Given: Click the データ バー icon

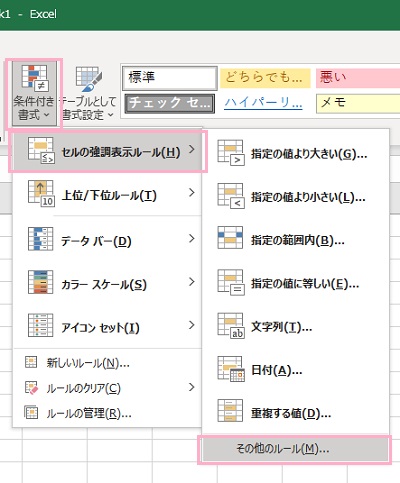Looking at the screenshot, I should [x=40, y=239].
